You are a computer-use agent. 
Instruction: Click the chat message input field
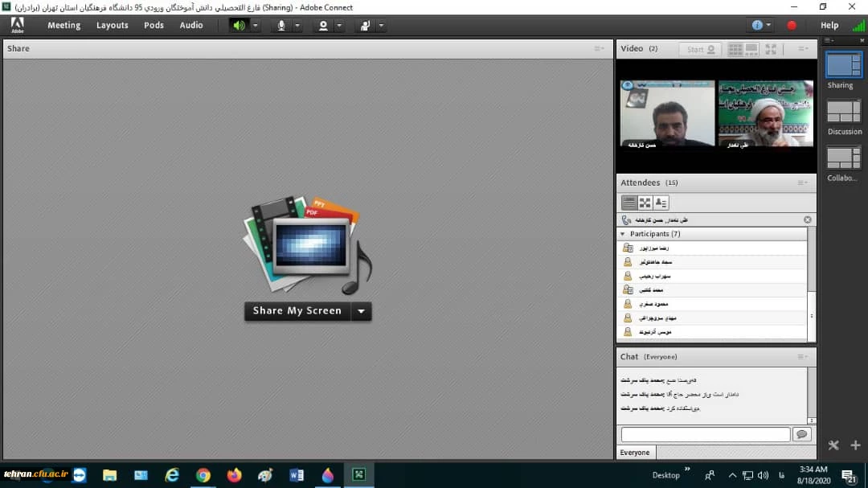pyautogui.click(x=705, y=434)
